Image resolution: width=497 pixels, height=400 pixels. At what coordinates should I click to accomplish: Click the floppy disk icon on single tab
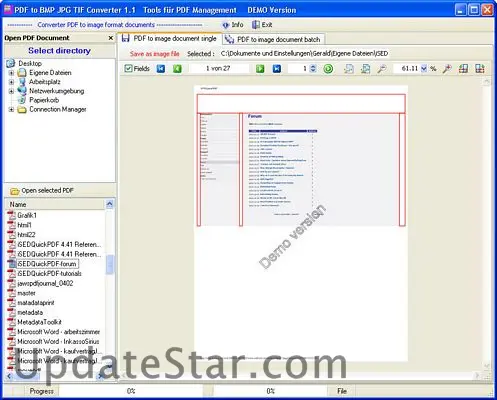(x=126, y=38)
